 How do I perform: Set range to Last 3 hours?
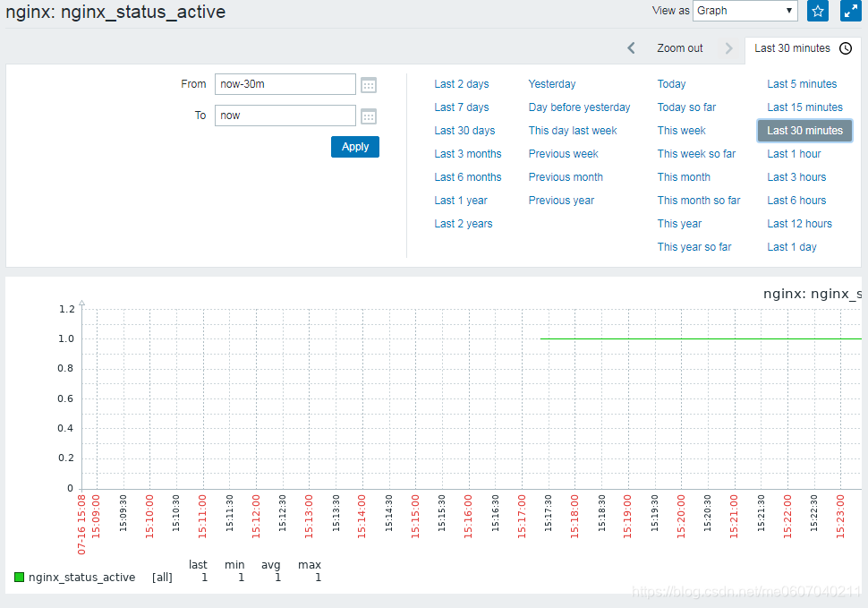[x=796, y=177]
